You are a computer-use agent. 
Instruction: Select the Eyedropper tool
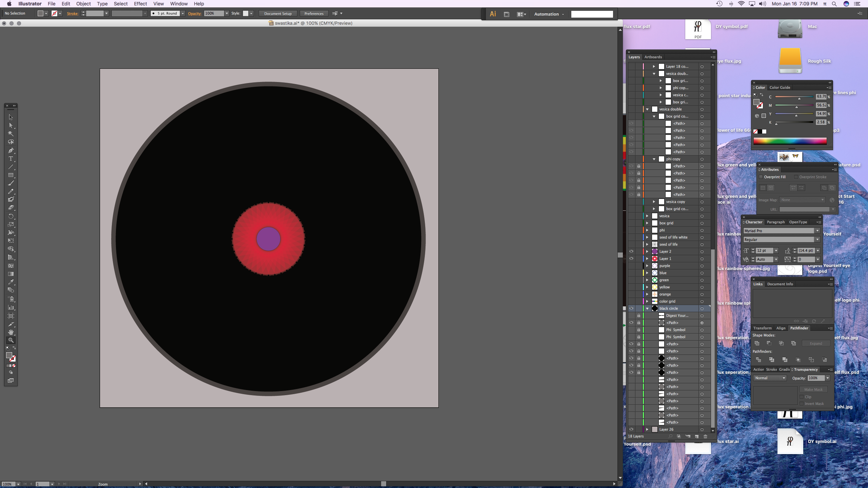tap(11, 282)
